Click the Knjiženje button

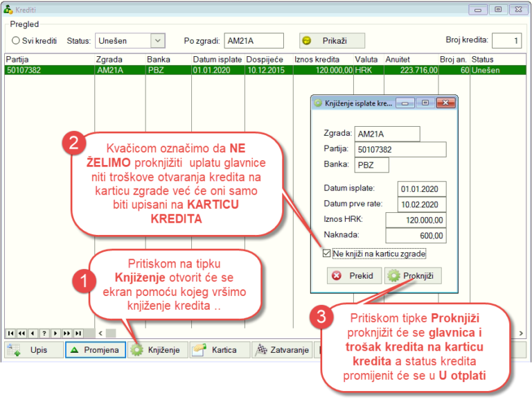tap(158, 350)
